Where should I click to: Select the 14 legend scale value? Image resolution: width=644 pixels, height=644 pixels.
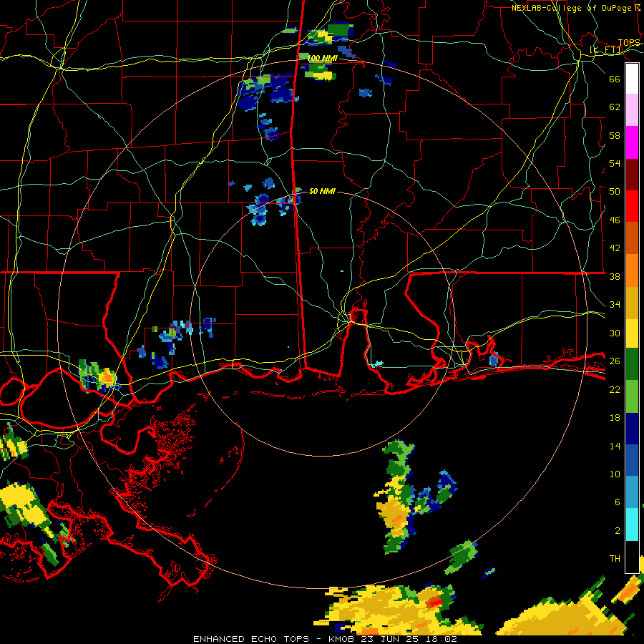pos(615,446)
